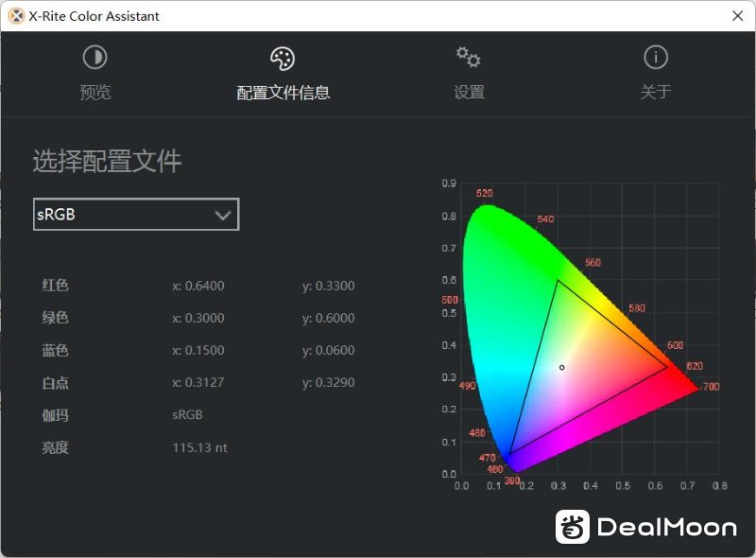Select the blue y: 0.0600 value
This screenshot has width=756, height=558.
[x=328, y=350]
